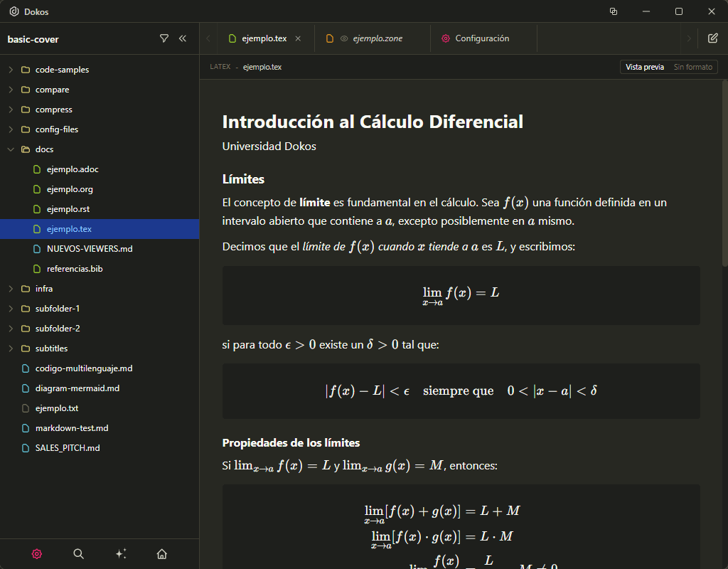Image resolution: width=728 pixels, height=569 pixels.
Task: Close the ejemplo.tex tab
Action: [x=298, y=38]
